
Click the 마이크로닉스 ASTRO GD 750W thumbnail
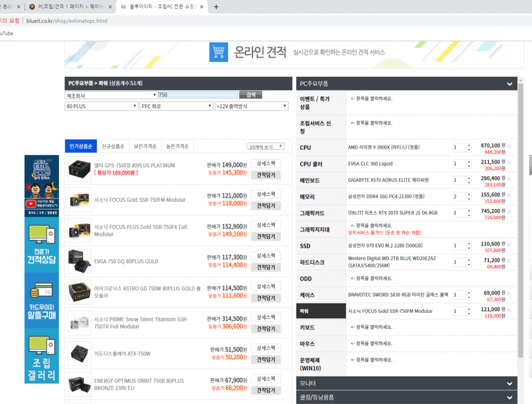(x=79, y=292)
